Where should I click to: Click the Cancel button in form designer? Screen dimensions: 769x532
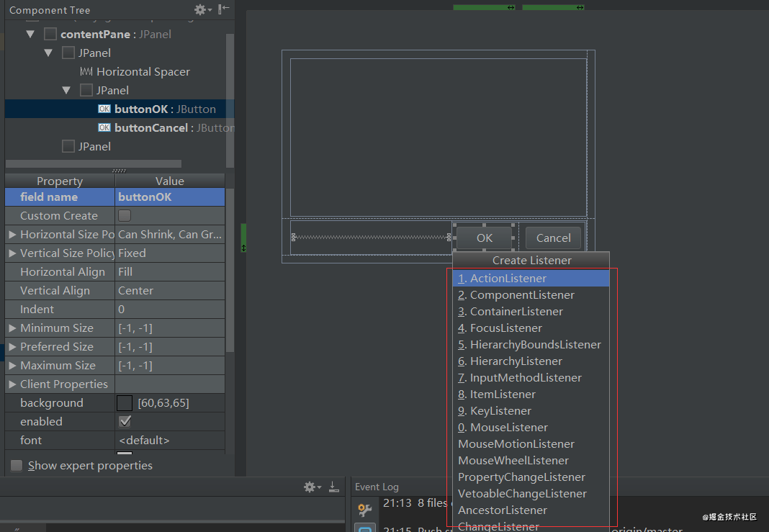point(553,238)
